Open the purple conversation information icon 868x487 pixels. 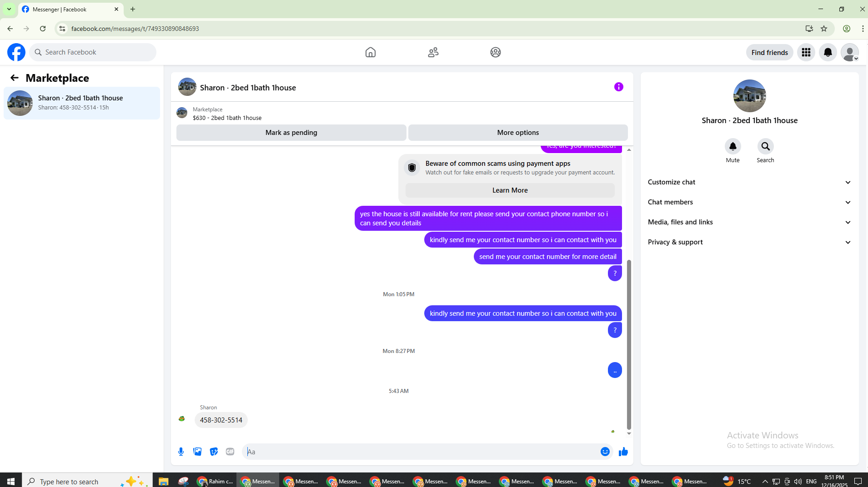point(619,87)
